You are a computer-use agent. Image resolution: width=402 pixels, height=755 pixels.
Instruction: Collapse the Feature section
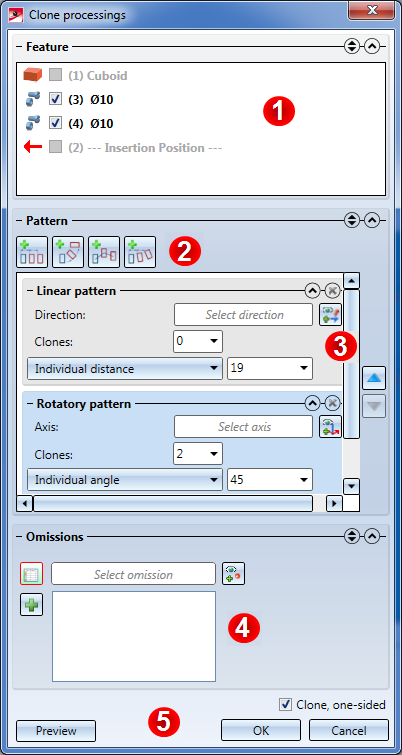(x=372, y=46)
